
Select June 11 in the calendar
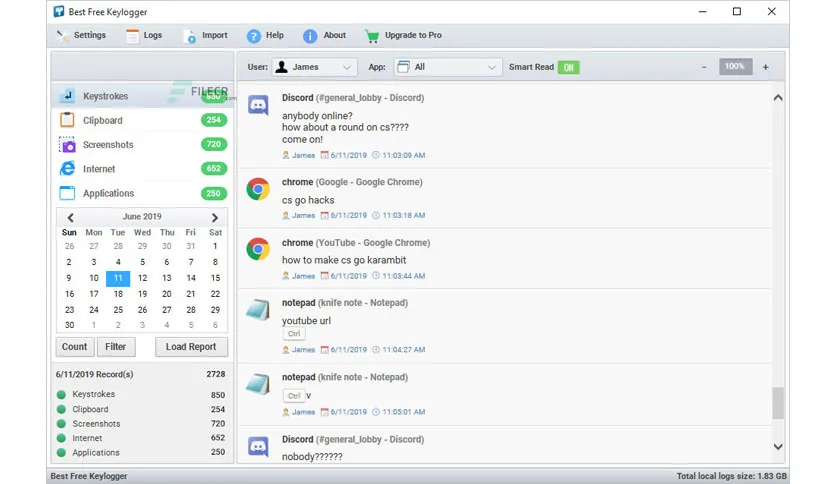(118, 278)
